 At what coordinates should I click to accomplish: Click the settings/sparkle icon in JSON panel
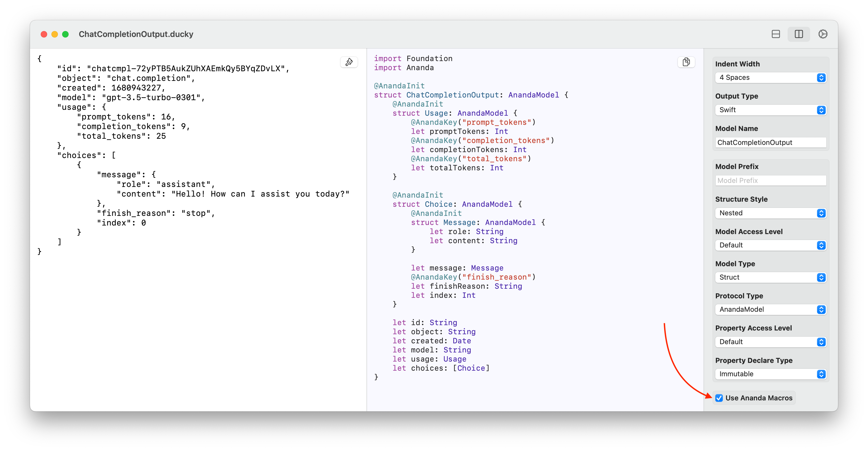(349, 62)
